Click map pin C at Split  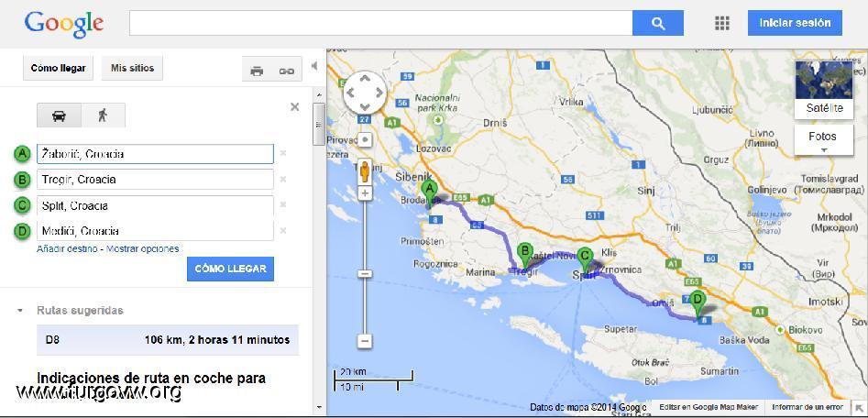pyautogui.click(x=585, y=261)
